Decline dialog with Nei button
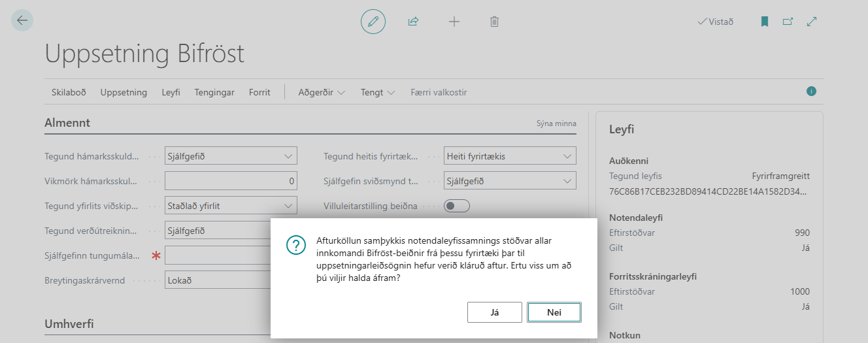The image size is (868, 343). point(554,312)
